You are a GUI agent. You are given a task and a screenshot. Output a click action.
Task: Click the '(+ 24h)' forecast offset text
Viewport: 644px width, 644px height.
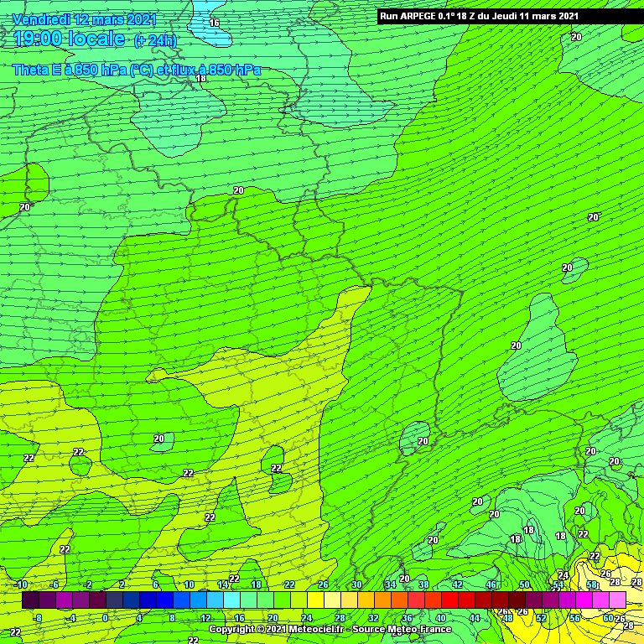point(155,40)
